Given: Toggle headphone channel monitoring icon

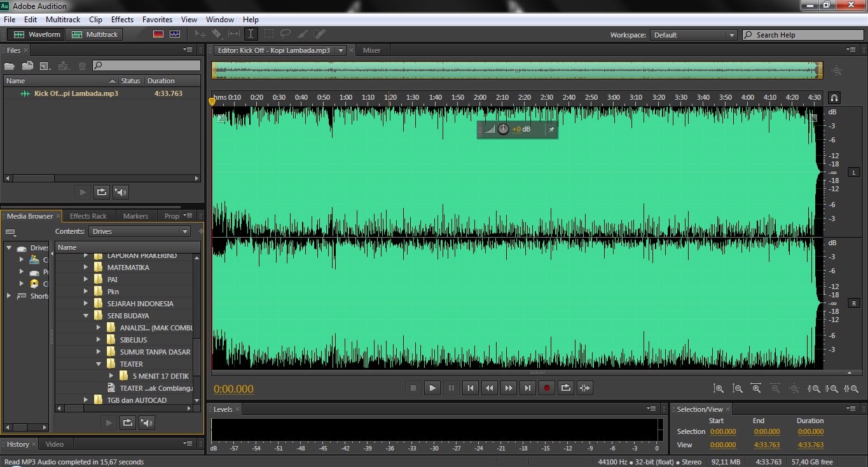Looking at the screenshot, I should pos(834,98).
